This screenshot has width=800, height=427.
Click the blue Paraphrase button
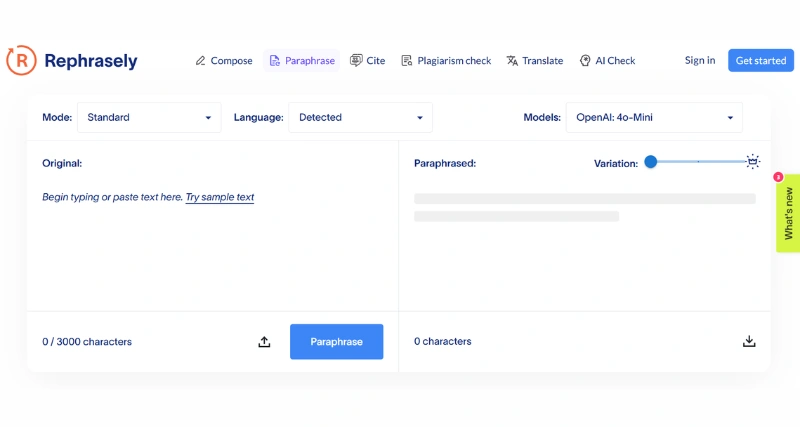337,342
